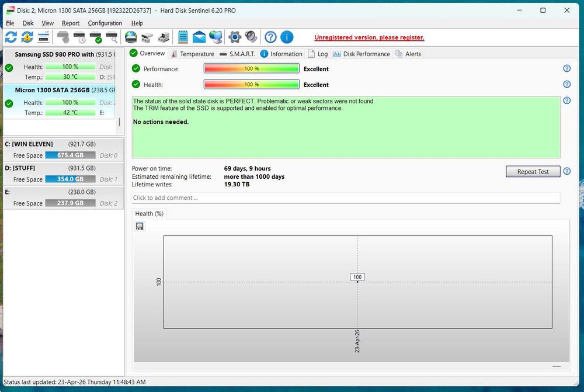584x392 pixels.
Task: Open the Report menu
Action: (71, 23)
